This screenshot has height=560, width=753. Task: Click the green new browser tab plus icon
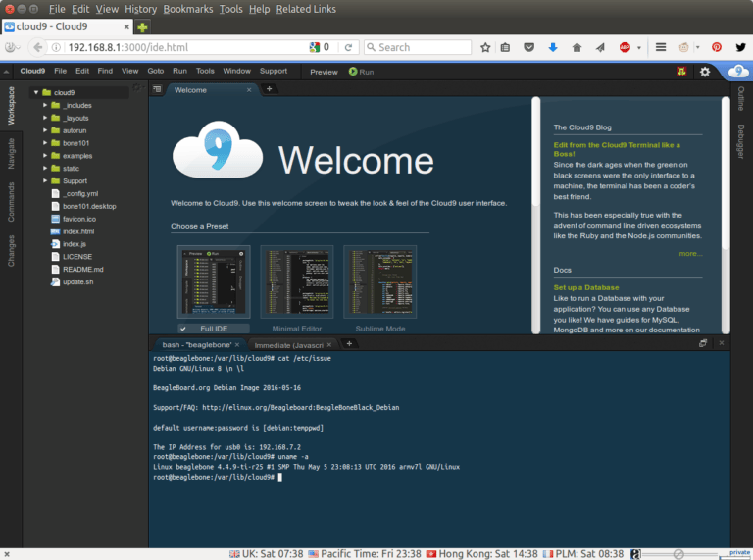(142, 27)
